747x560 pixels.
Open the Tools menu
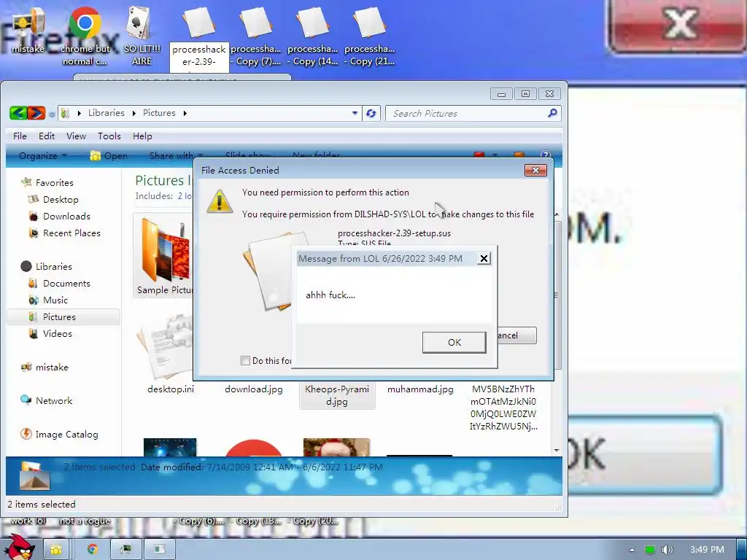pyautogui.click(x=109, y=136)
